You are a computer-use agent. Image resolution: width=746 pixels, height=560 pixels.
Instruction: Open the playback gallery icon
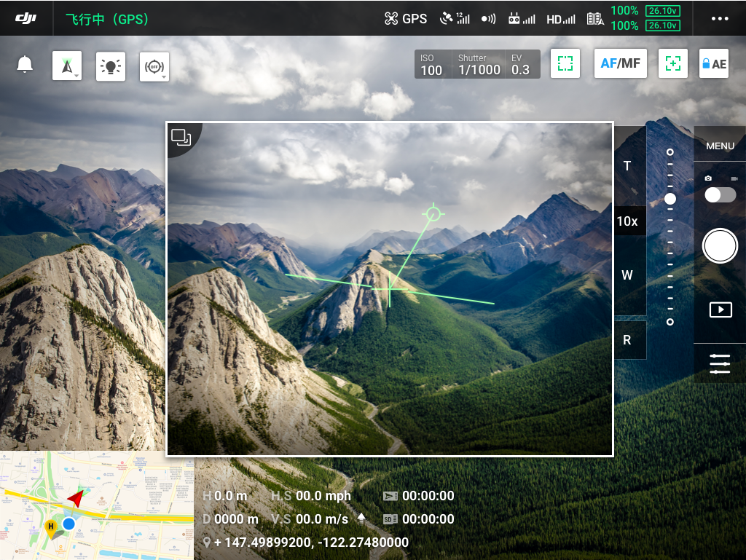tap(720, 309)
